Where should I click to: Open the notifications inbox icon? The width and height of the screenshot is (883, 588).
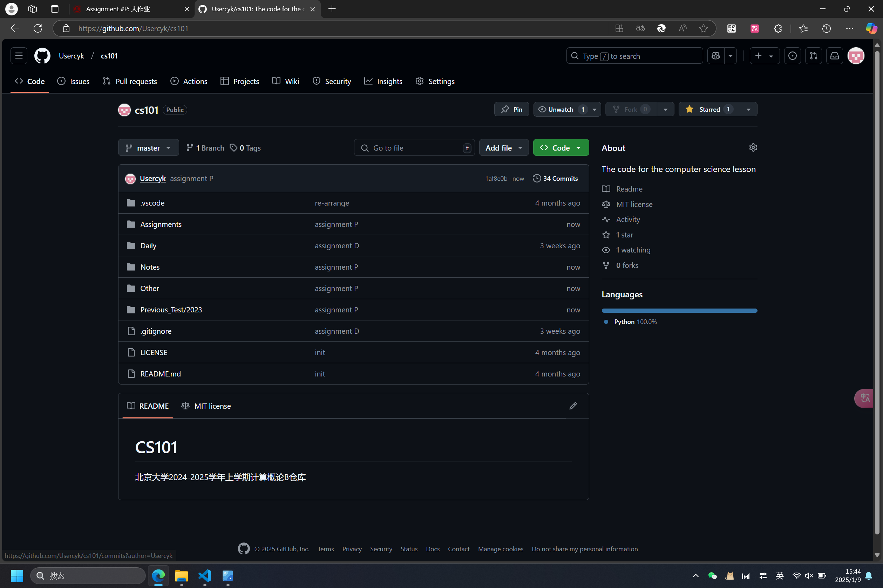click(834, 56)
